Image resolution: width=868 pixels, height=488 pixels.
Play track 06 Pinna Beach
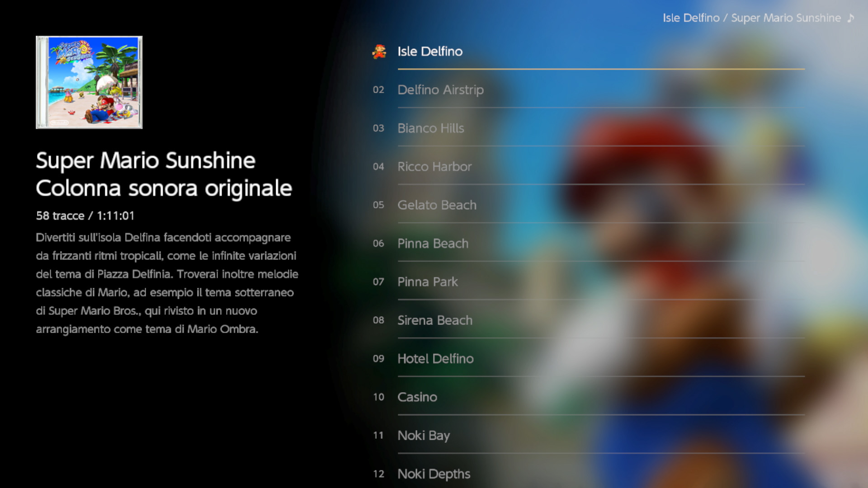tap(433, 244)
